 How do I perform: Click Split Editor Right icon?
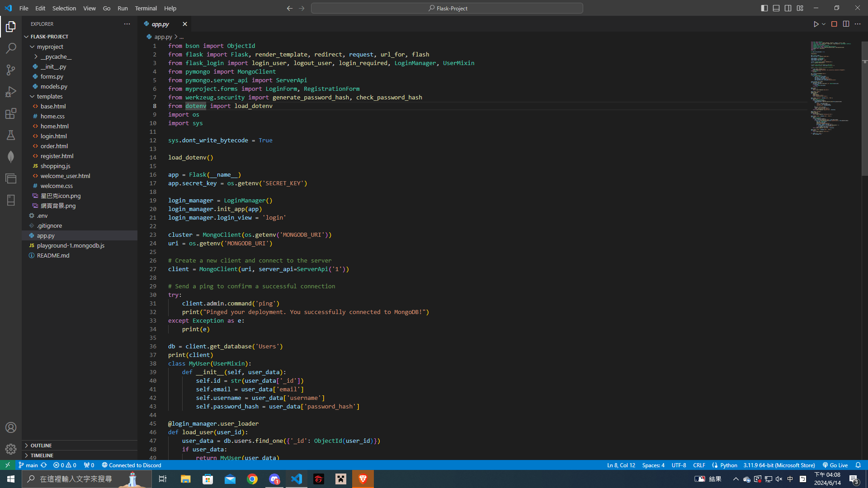coord(846,24)
